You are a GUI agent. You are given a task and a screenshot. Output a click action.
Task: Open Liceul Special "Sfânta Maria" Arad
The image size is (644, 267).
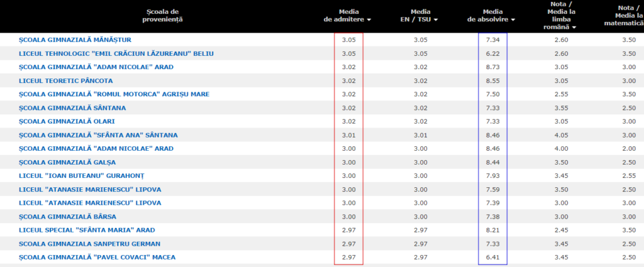pos(87,230)
